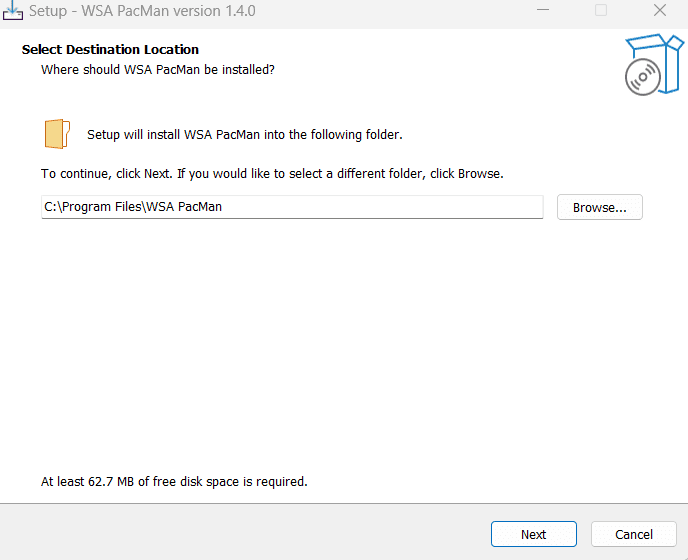Click the setup installer icon in title bar
The height and width of the screenshot is (560, 688).
click(13, 10)
